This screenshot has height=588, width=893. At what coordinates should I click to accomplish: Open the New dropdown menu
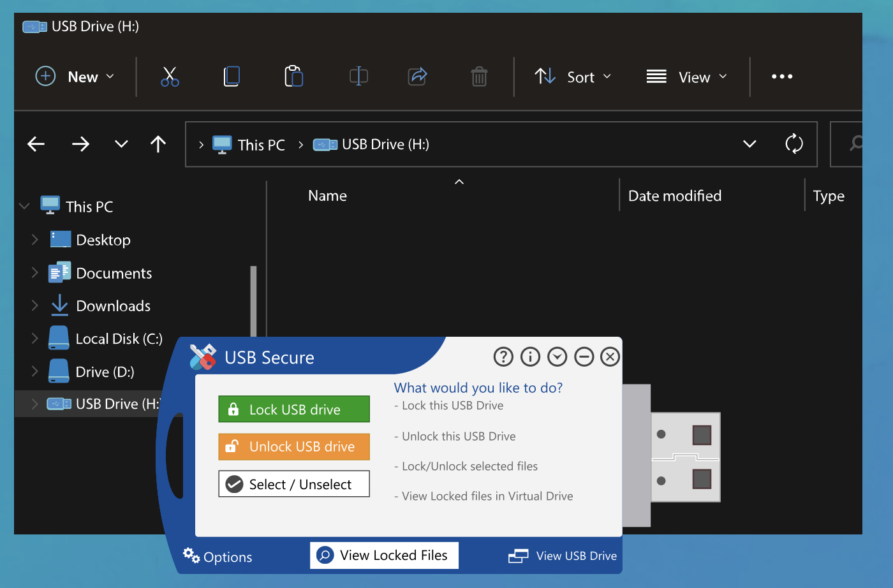click(75, 77)
